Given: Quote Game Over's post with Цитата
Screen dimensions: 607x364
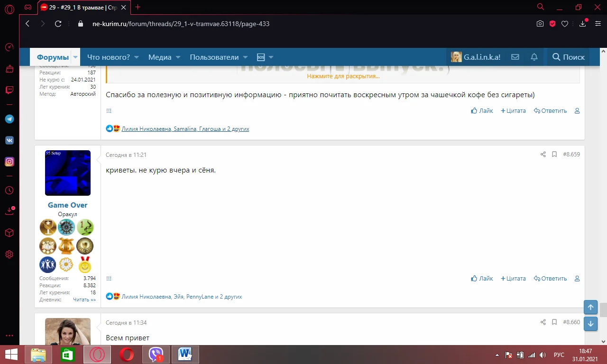Looking at the screenshot, I should tap(513, 279).
